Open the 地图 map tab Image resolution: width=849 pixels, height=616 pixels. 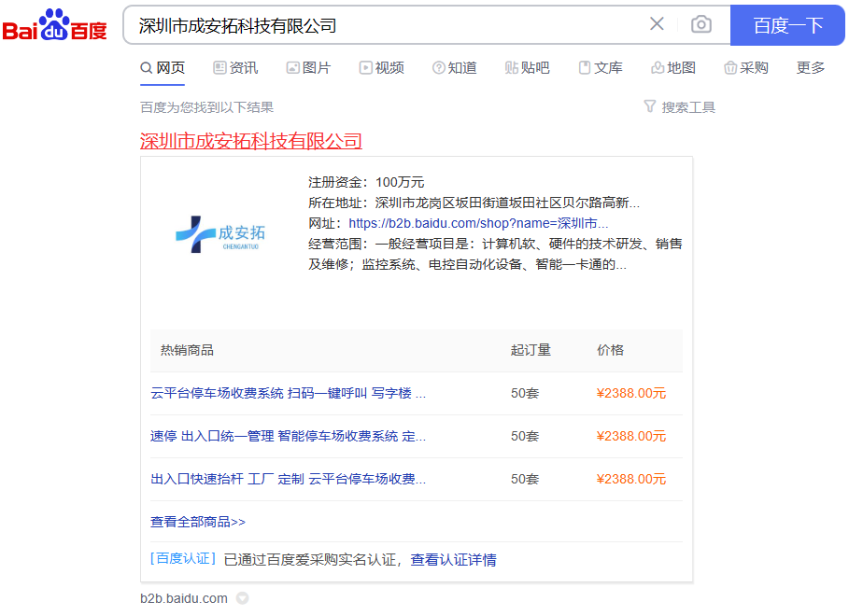click(x=673, y=68)
